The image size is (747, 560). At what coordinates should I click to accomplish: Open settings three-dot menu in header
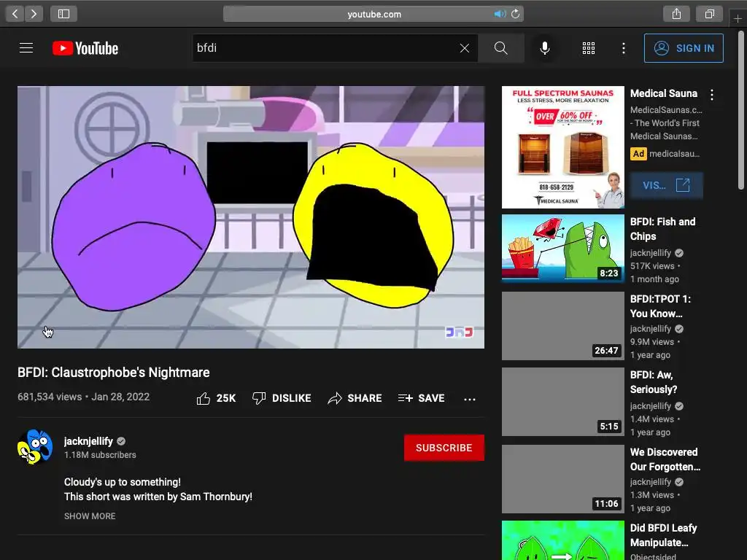click(x=624, y=48)
